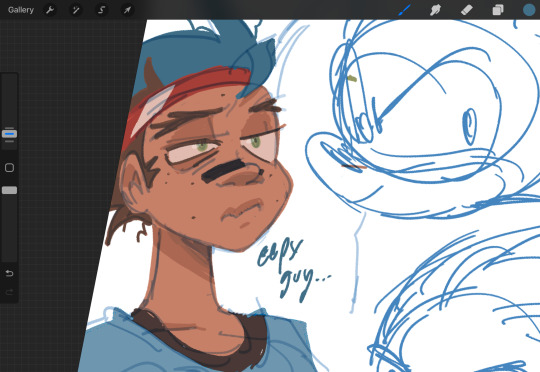This screenshot has width=540, height=372.
Task: Open the Adjustments magic wand menu
Action: pyautogui.click(x=76, y=10)
